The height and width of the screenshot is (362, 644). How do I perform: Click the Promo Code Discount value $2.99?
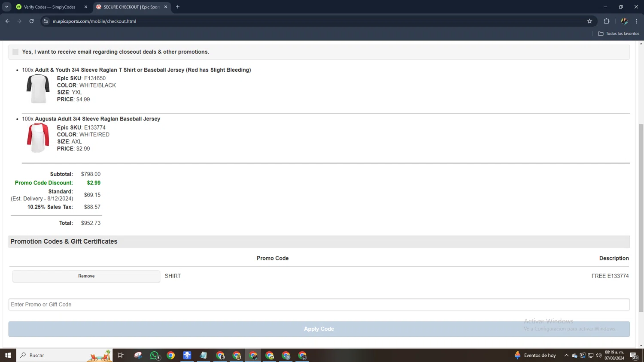point(94,183)
